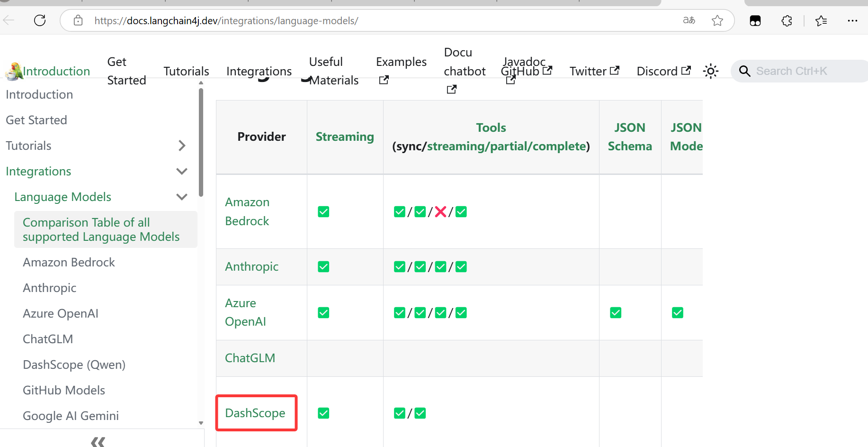This screenshot has width=868, height=447.
Task: Click the browser back arrow
Action: click(8, 20)
